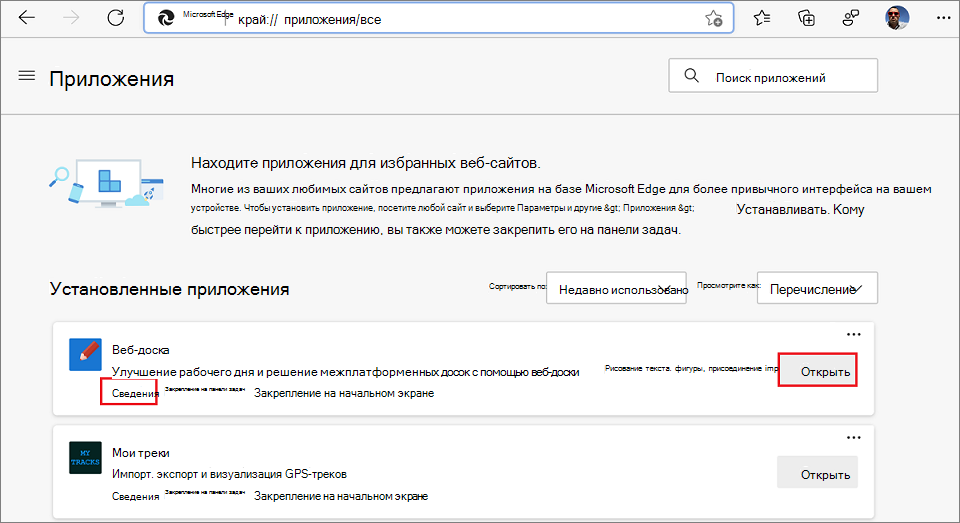Click the Приложения page title
The height and width of the screenshot is (523, 960).
111,78
